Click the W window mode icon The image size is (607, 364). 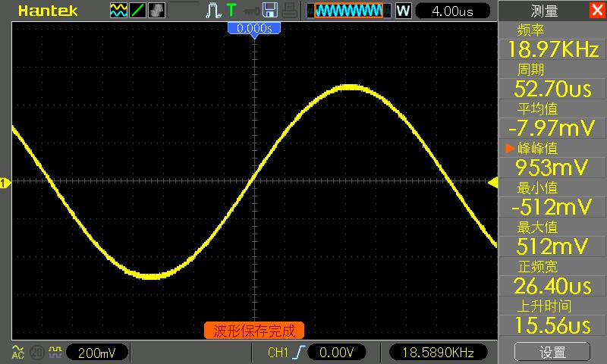tap(403, 11)
